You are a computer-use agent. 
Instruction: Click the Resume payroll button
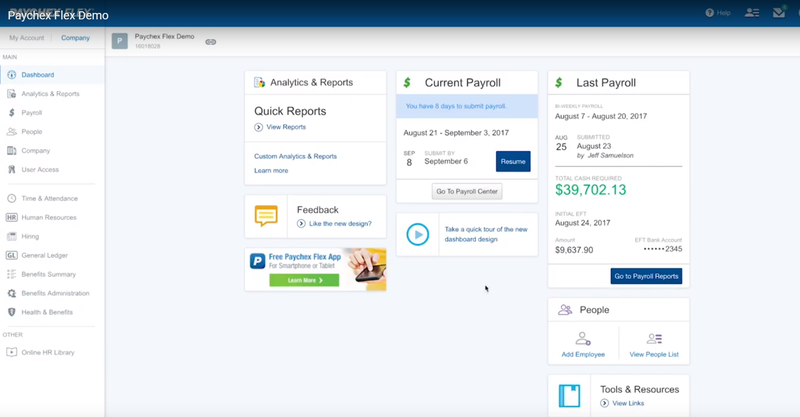513,161
